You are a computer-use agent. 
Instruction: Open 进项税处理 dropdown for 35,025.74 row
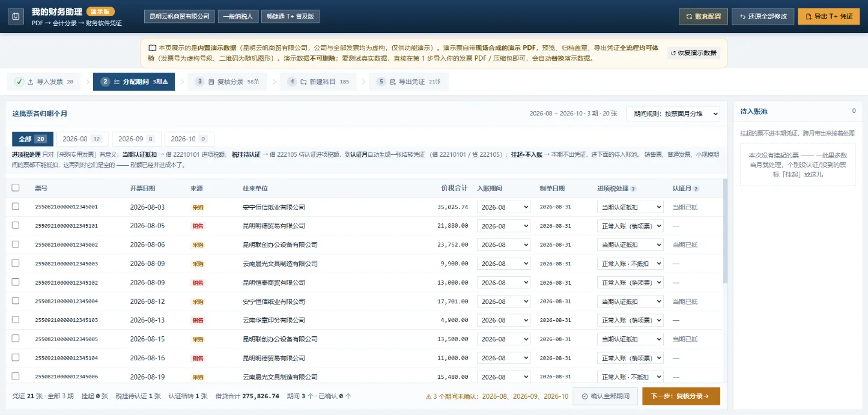coord(630,207)
